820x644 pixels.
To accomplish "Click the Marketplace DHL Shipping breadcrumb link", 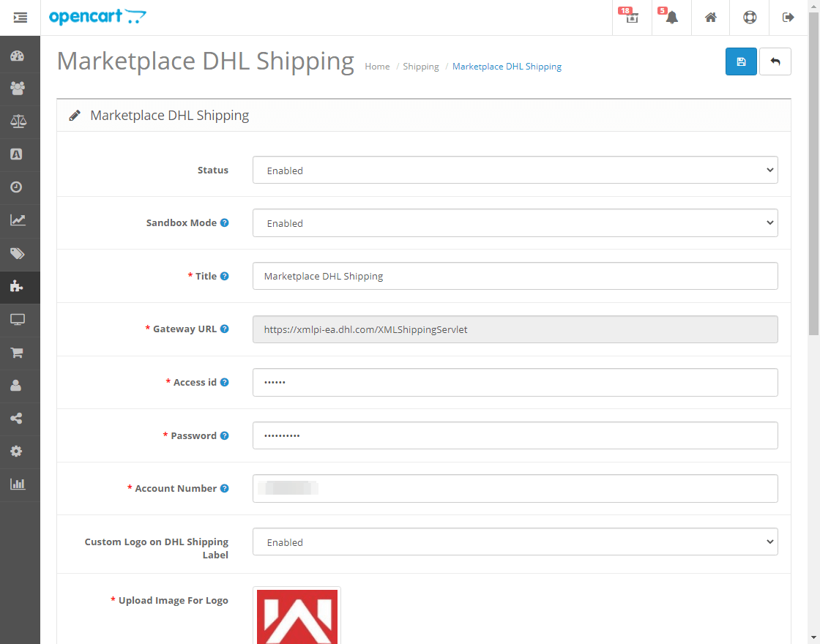I will [507, 67].
